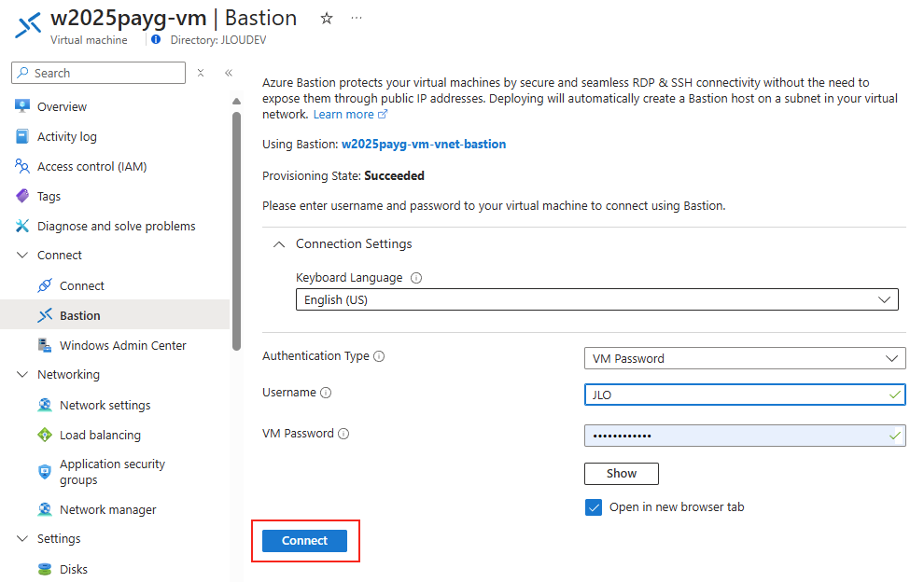Click the sidebar scroll up arrow
The width and height of the screenshot is (924, 582).
point(236,102)
